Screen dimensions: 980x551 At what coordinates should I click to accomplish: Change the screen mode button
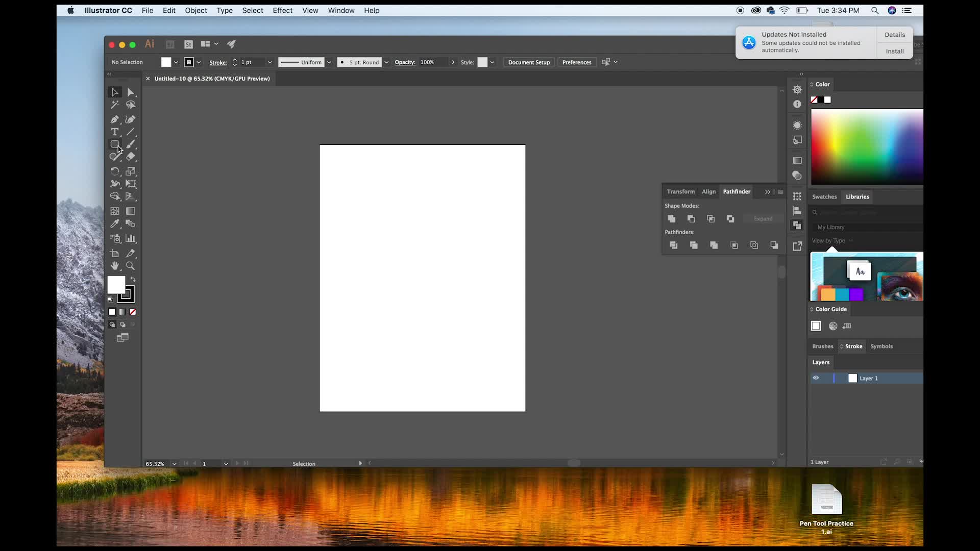click(122, 338)
